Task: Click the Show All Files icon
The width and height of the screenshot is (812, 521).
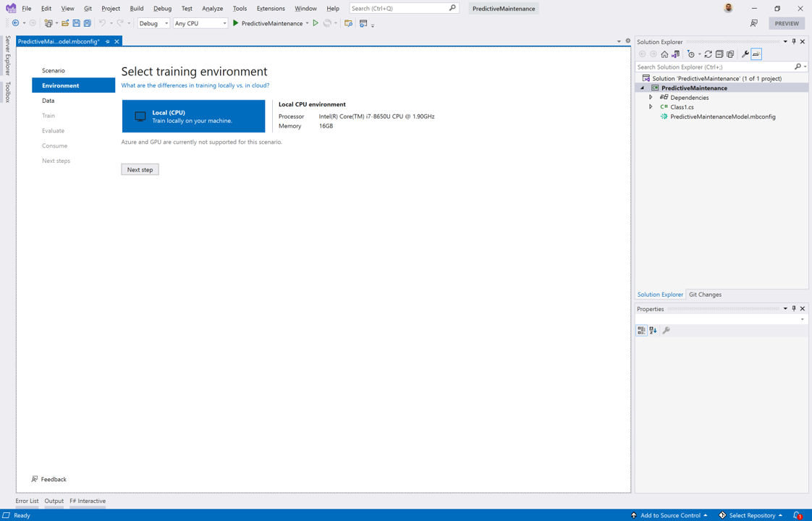Action: (x=730, y=54)
